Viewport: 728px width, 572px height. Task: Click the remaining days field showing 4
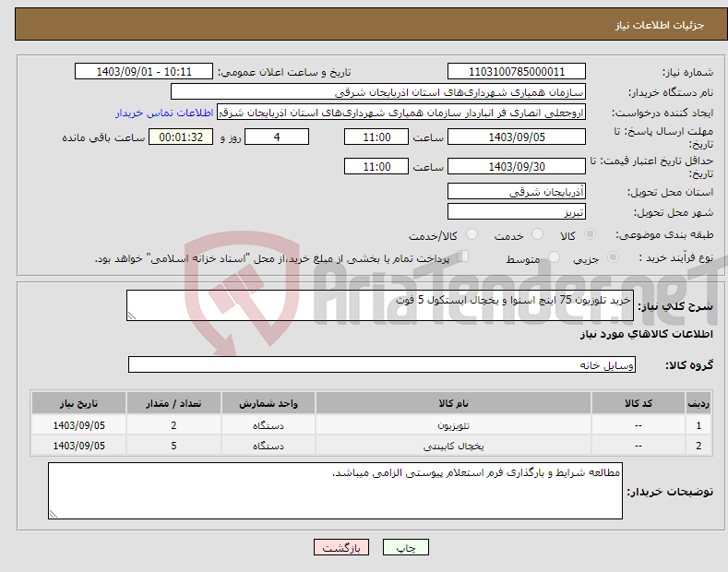coord(277,137)
